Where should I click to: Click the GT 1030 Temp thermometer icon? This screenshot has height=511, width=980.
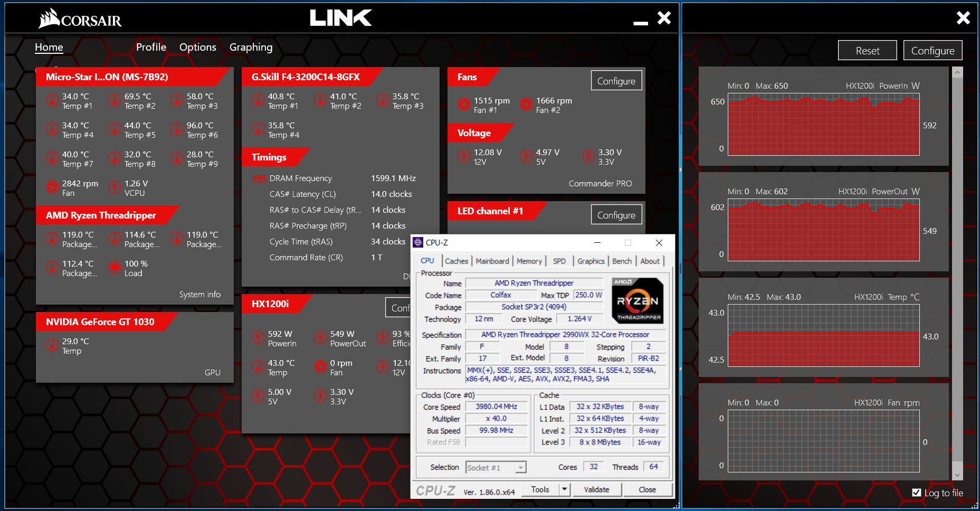pyautogui.click(x=52, y=345)
